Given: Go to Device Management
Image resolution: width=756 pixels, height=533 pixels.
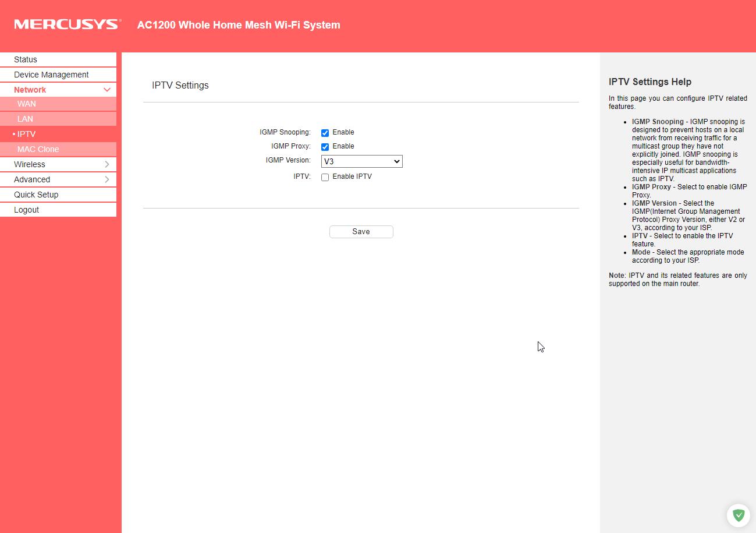Looking at the screenshot, I should point(51,75).
